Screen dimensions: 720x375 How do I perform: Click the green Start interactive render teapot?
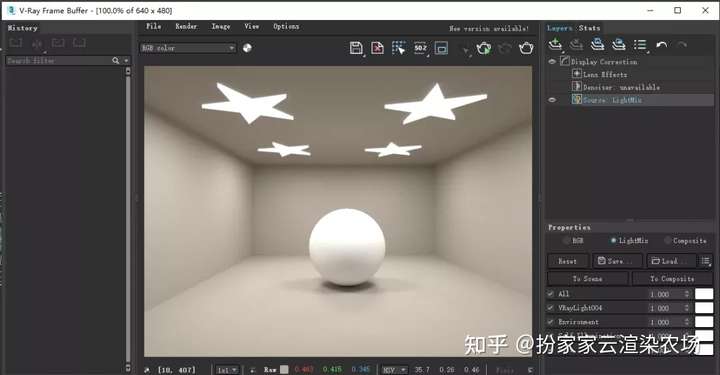click(484, 48)
